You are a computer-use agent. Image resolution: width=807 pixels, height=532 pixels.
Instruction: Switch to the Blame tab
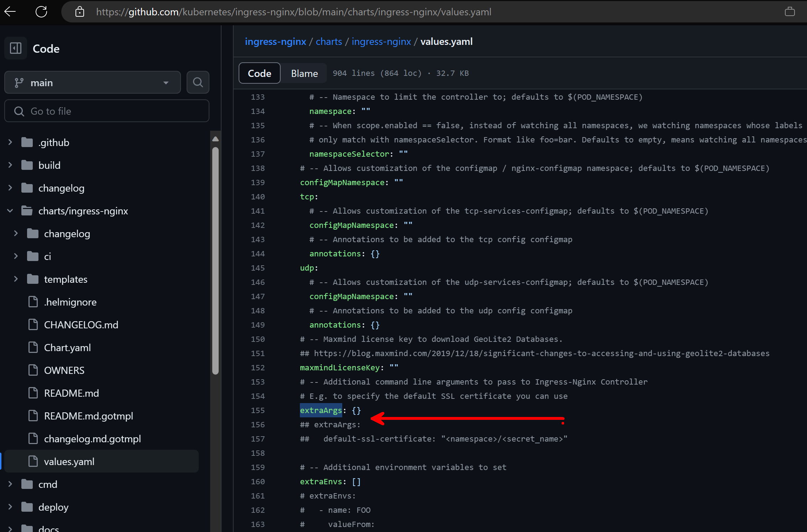click(304, 73)
